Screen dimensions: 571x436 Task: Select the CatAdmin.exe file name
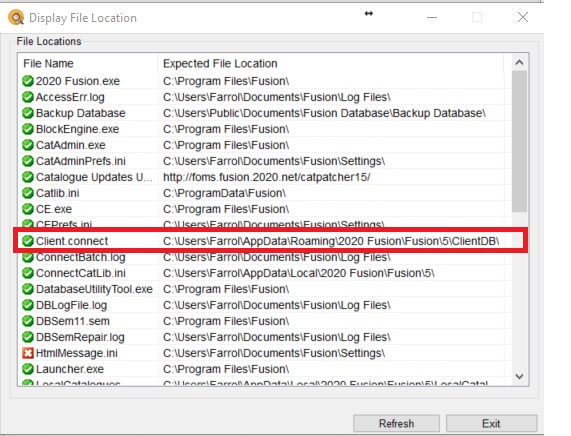coord(71,145)
